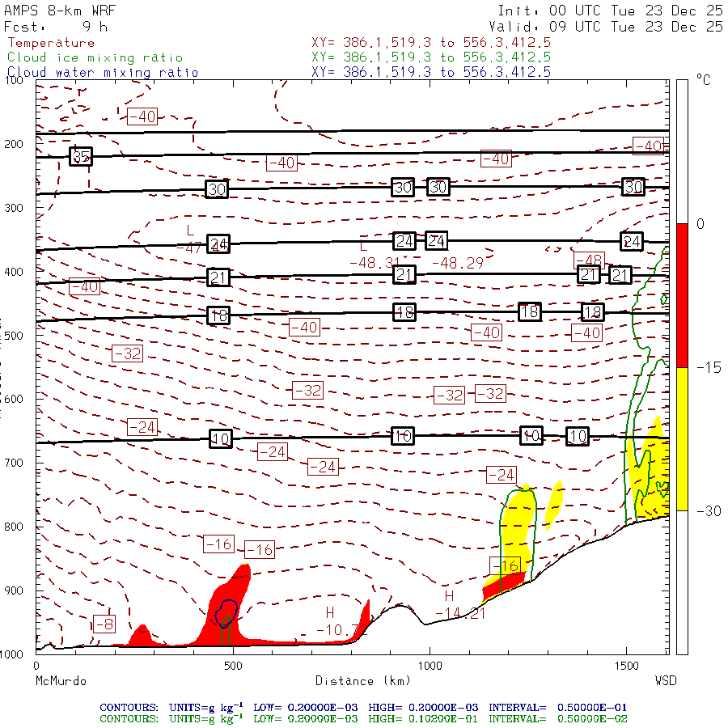The image size is (728, 728).
Task: Click the 'WSD' axis endpoint label
Action: 666,681
